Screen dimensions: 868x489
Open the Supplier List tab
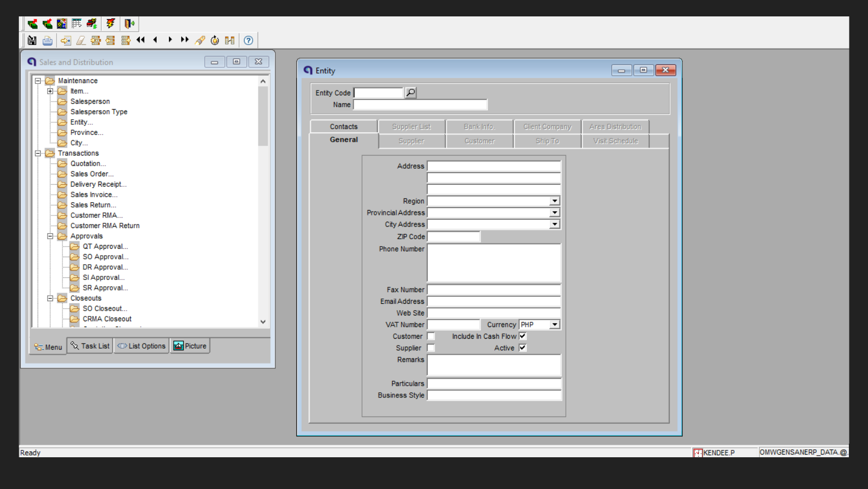pos(411,126)
